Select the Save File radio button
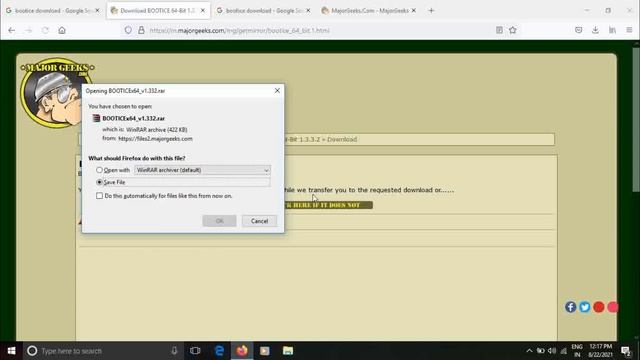 click(99, 182)
